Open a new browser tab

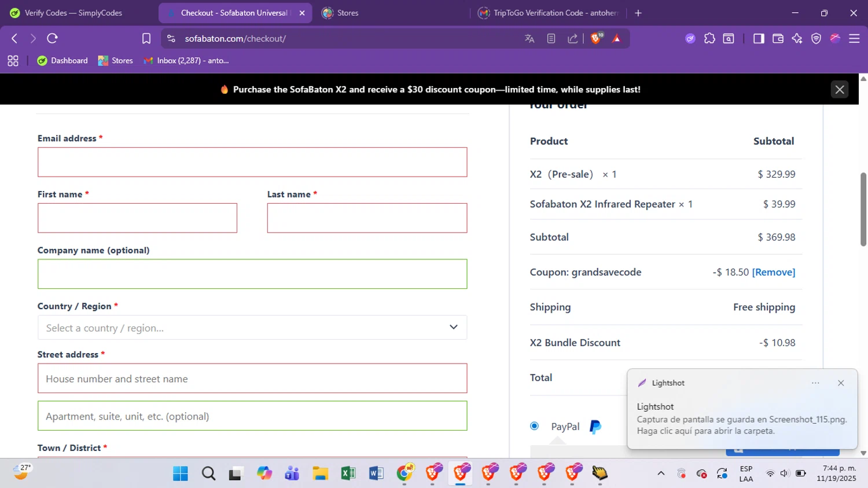(638, 13)
